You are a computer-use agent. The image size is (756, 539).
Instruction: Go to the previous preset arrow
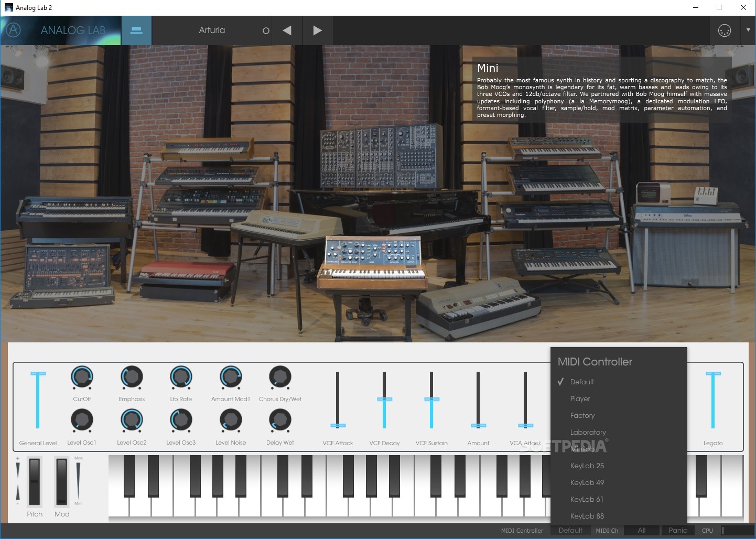tap(287, 30)
